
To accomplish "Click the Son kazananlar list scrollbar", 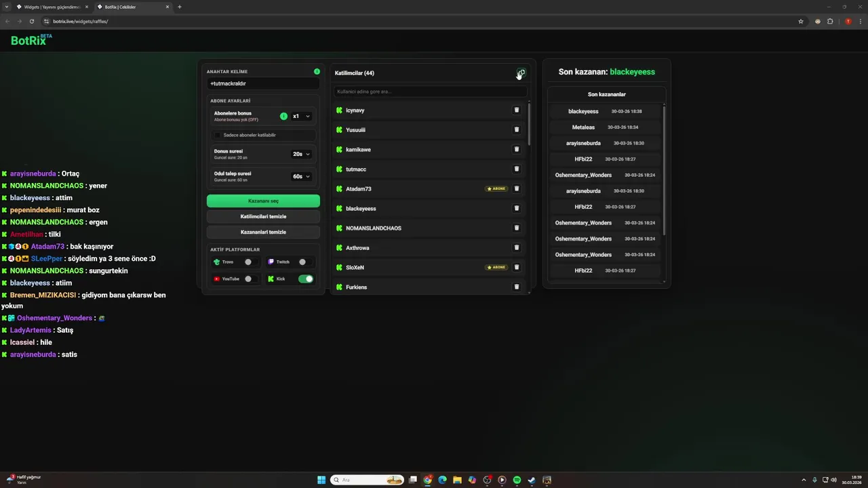I will pyautogui.click(x=664, y=171).
